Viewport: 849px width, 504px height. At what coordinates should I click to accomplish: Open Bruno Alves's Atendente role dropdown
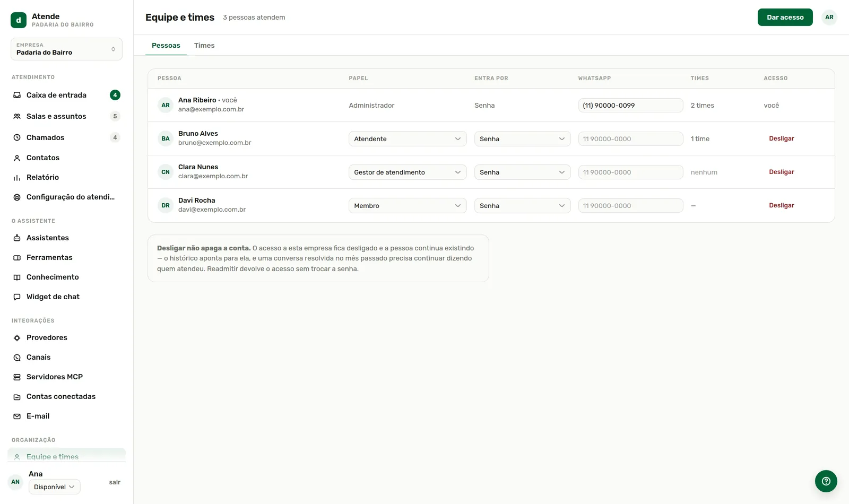(x=408, y=138)
